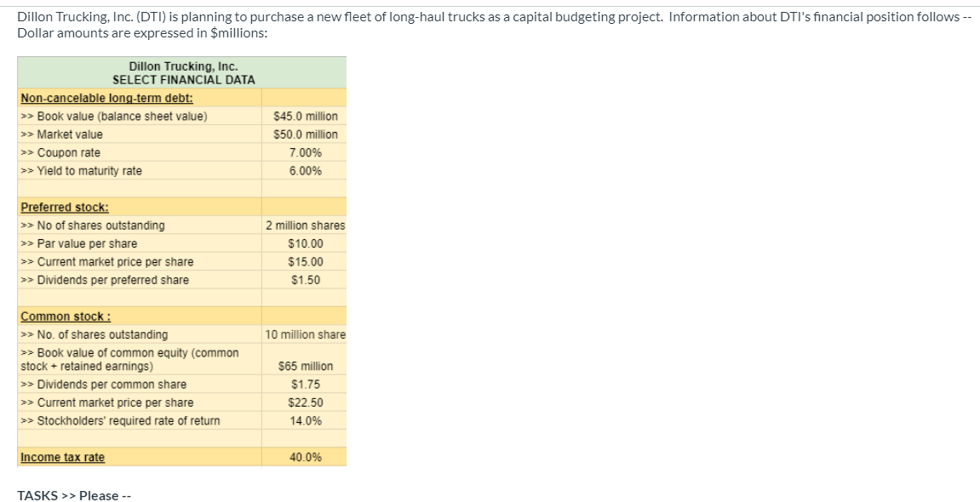
Task: Click the Income tax rate label
Action: coord(62,458)
